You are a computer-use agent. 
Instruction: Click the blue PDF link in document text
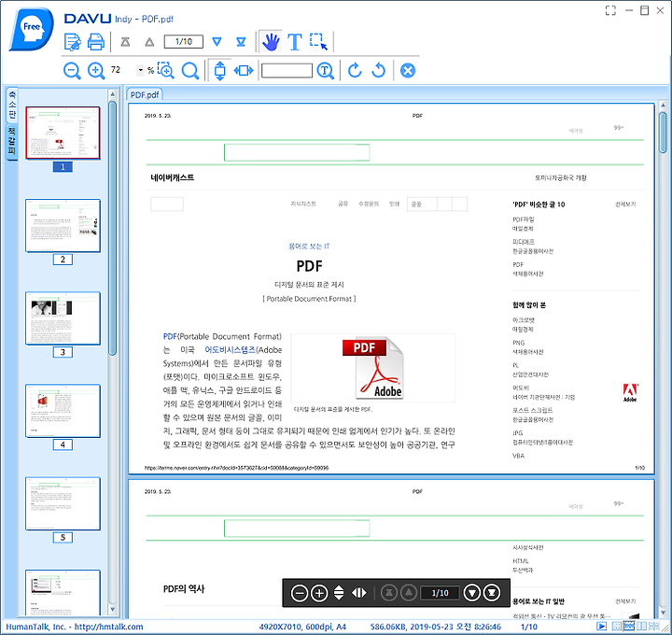pos(170,336)
